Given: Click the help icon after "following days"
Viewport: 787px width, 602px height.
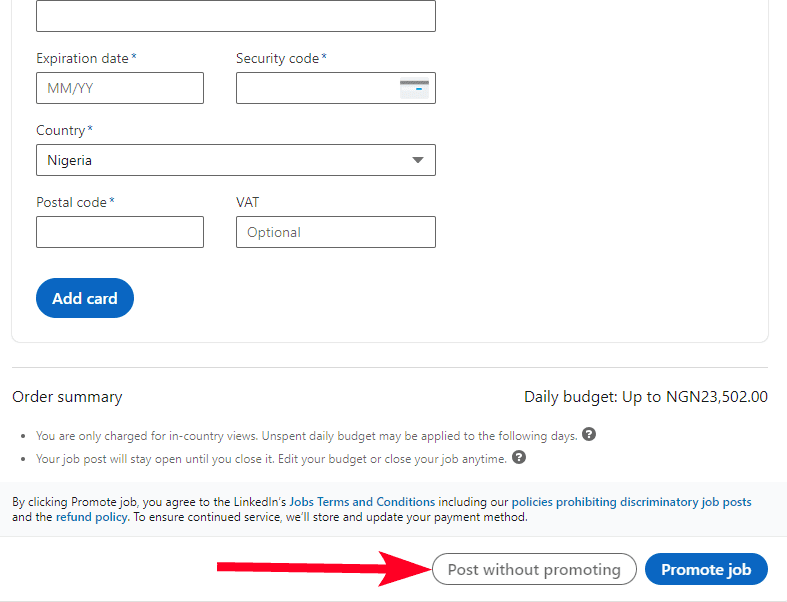Looking at the screenshot, I should (x=590, y=435).
